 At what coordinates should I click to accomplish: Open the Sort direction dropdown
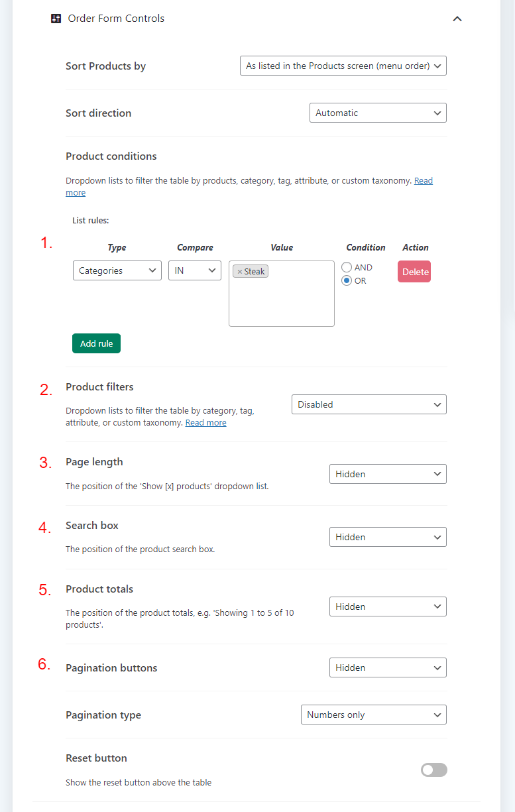point(378,113)
